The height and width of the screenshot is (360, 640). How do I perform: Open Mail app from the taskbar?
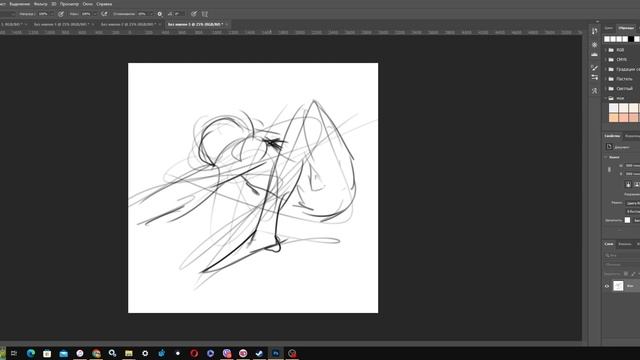(63, 353)
